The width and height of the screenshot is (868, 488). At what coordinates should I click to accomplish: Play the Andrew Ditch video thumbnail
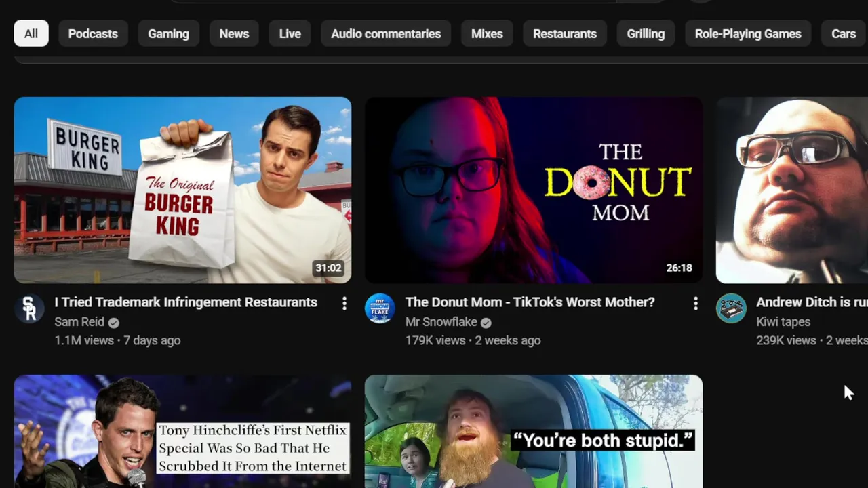tap(792, 190)
